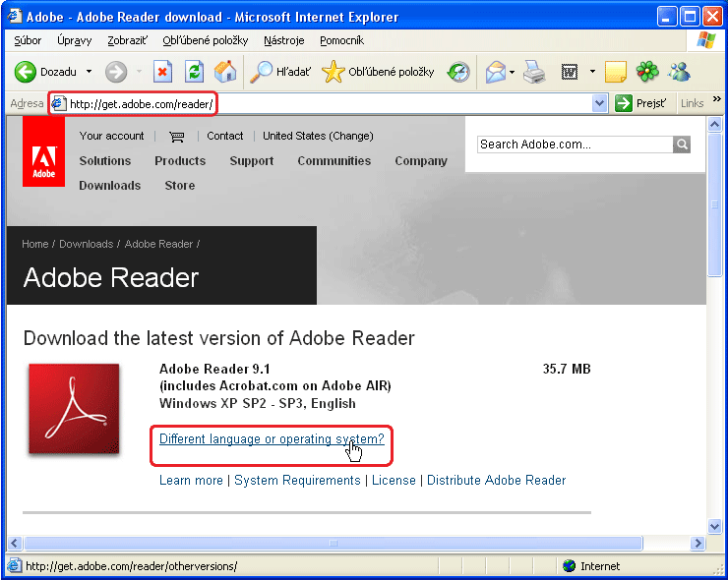Click the page icon in address bar
This screenshot has width=728, height=580.
click(58, 103)
